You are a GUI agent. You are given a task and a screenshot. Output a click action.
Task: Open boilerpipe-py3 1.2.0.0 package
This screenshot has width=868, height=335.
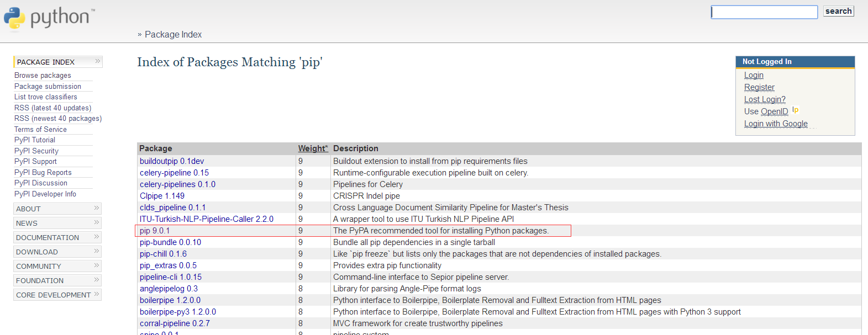click(x=178, y=312)
